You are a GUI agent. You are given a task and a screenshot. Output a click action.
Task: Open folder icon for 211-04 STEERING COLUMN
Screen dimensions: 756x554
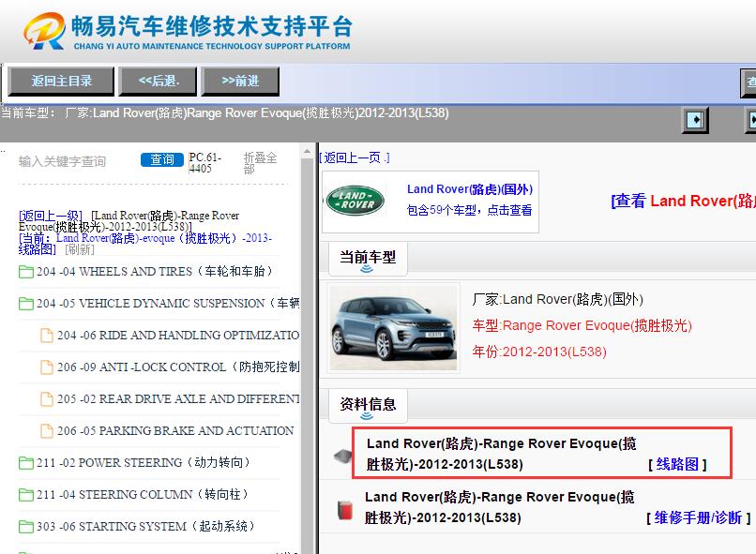[26, 495]
